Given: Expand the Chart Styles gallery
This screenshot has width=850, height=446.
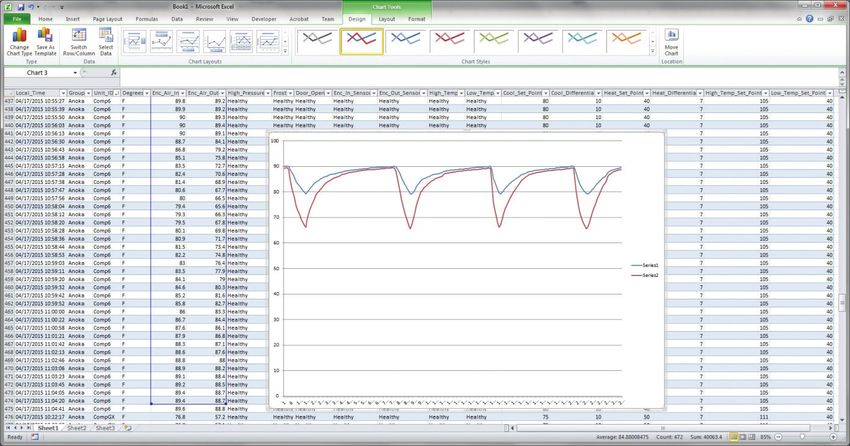Looking at the screenshot, I should (653, 51).
